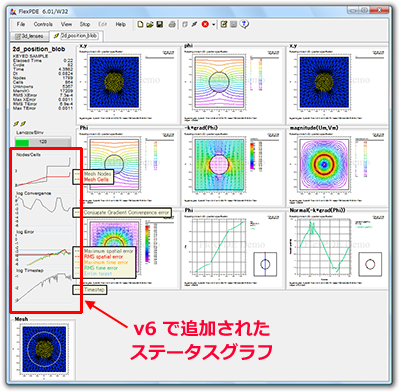400x392 pixels.
Task: Open the script editor icon with pencil
Action: click(224, 24)
